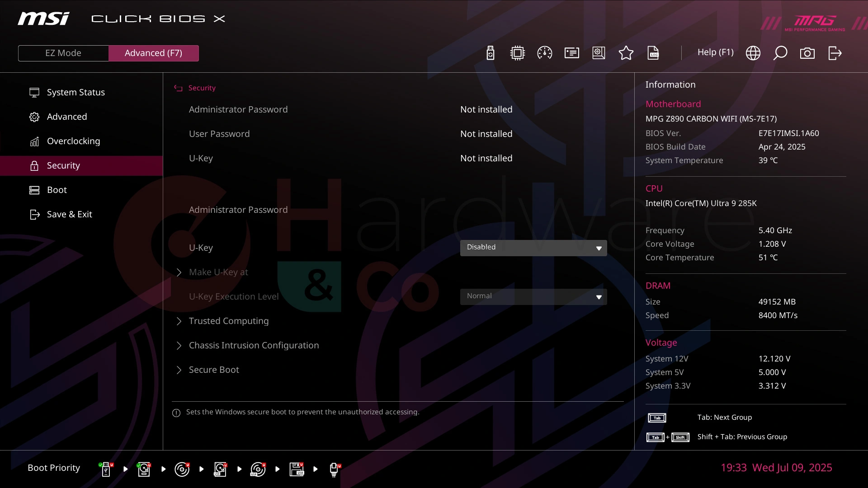868x488 pixels.
Task: Open the hardware monitor gear-panel icon
Action: tap(599, 53)
